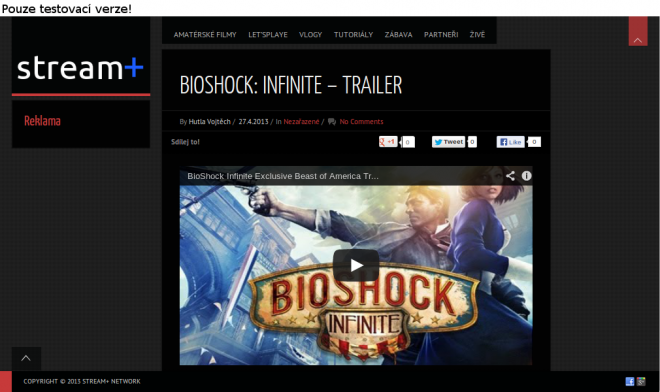
Task: Click the dark scroll-to-top arrow above the footer
Action: tap(26, 358)
